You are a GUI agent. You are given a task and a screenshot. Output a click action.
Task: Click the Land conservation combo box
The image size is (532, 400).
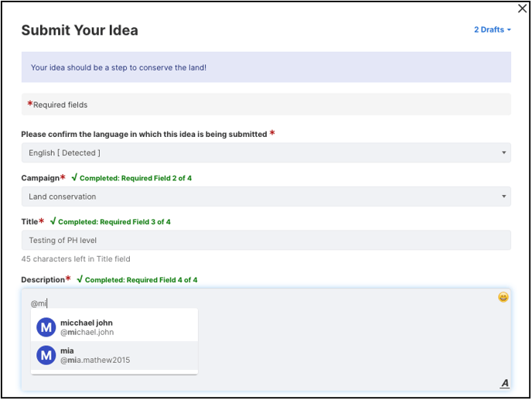tap(266, 197)
